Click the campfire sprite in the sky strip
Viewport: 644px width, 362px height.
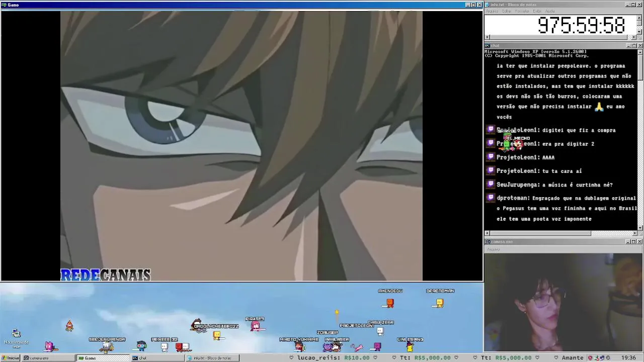[x=69, y=326]
